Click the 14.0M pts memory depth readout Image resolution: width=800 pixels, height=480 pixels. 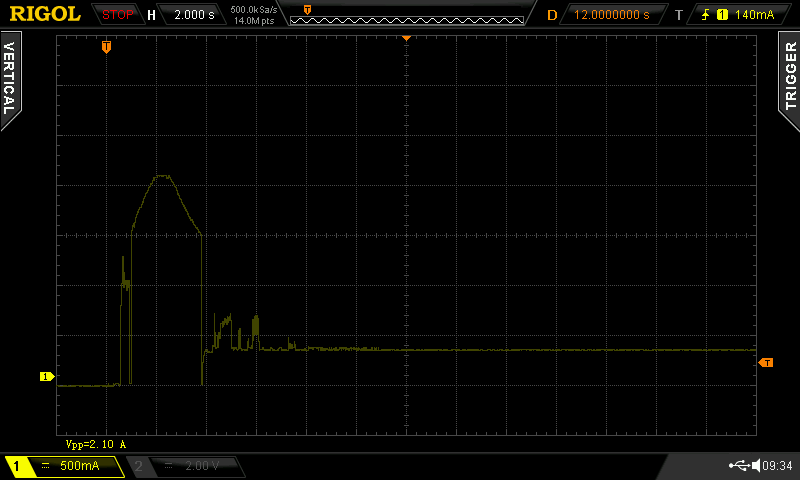[x=254, y=21]
